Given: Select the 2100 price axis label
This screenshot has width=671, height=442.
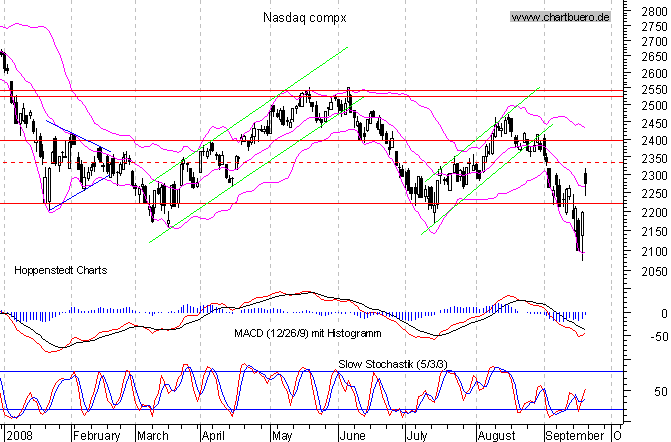Looking at the screenshot, I should coord(655,252).
